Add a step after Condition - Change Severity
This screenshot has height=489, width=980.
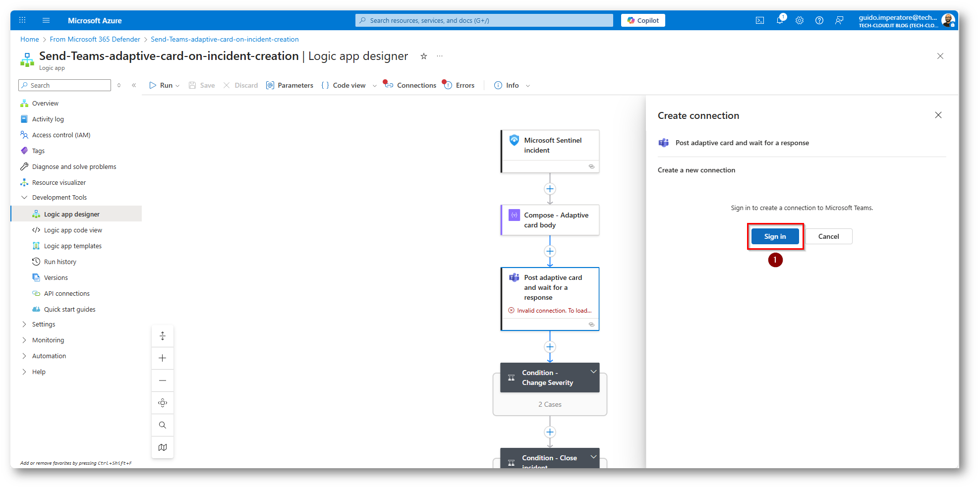tap(550, 432)
